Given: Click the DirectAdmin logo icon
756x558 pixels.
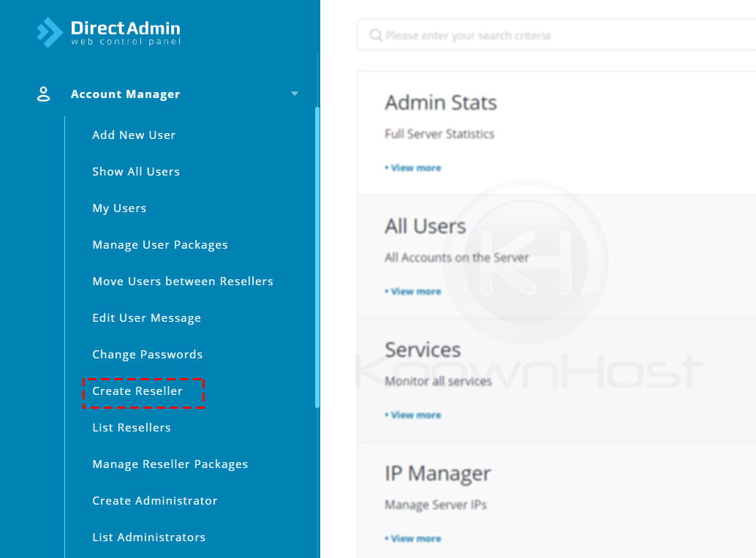Looking at the screenshot, I should (48, 31).
